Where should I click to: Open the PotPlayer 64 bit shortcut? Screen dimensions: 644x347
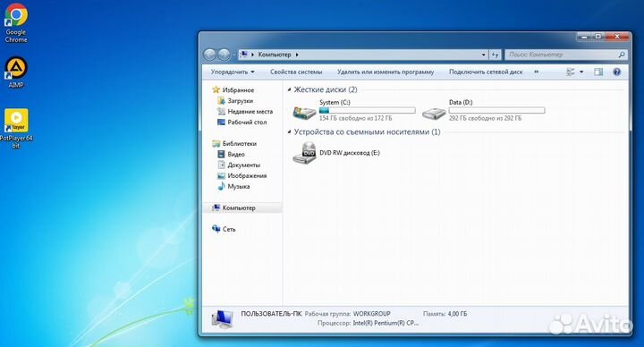[16, 129]
